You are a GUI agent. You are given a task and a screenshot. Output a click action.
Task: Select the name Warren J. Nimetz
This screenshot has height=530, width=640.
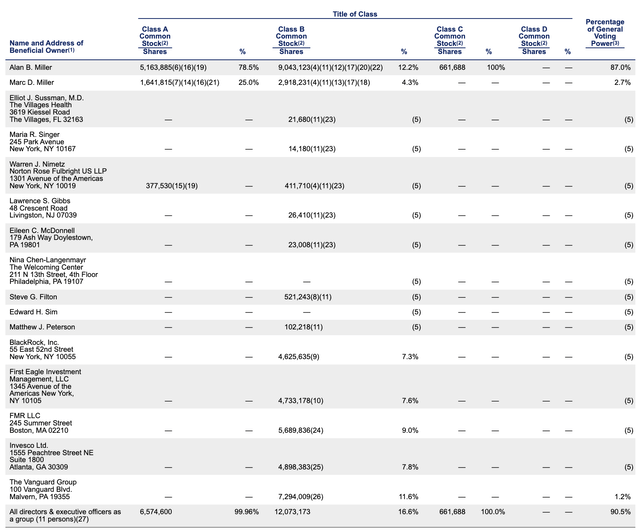[37, 164]
